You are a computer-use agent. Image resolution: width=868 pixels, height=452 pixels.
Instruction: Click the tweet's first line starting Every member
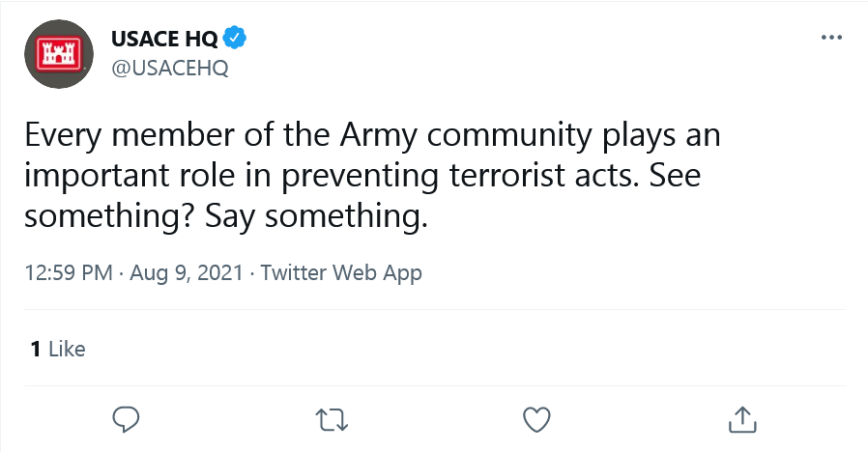[372, 135]
